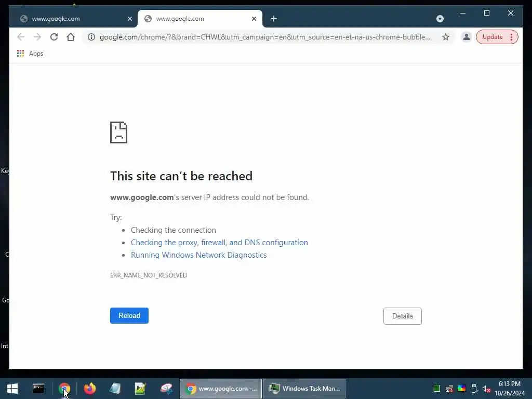Viewport: 532px width, 399px height.
Task: Launch Chrome from taskbar pinned icon
Action: [64, 389]
